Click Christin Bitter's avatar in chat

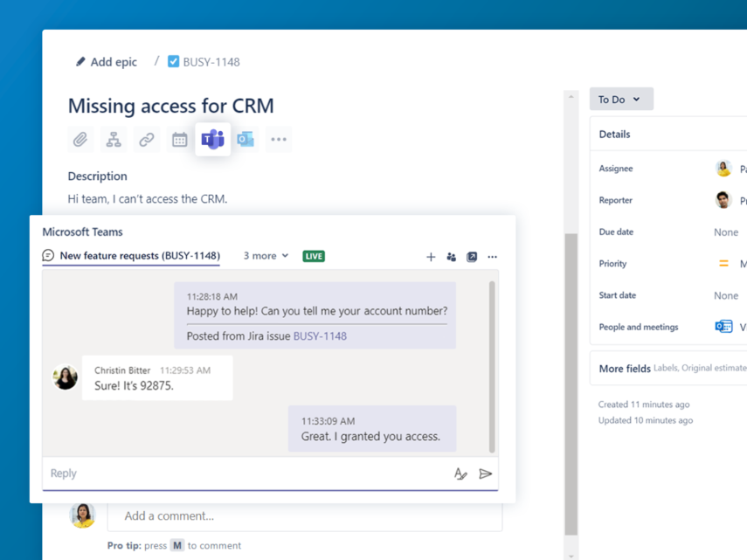(65, 377)
